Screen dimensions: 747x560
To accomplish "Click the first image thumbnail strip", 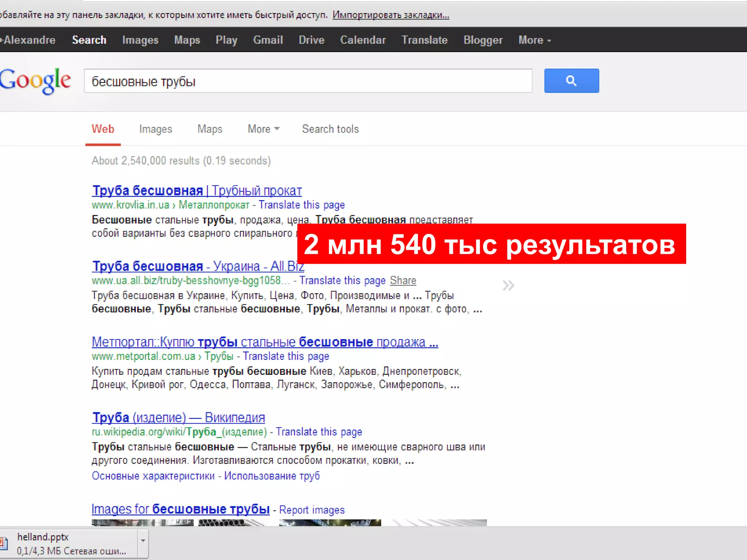I will tap(143, 522).
